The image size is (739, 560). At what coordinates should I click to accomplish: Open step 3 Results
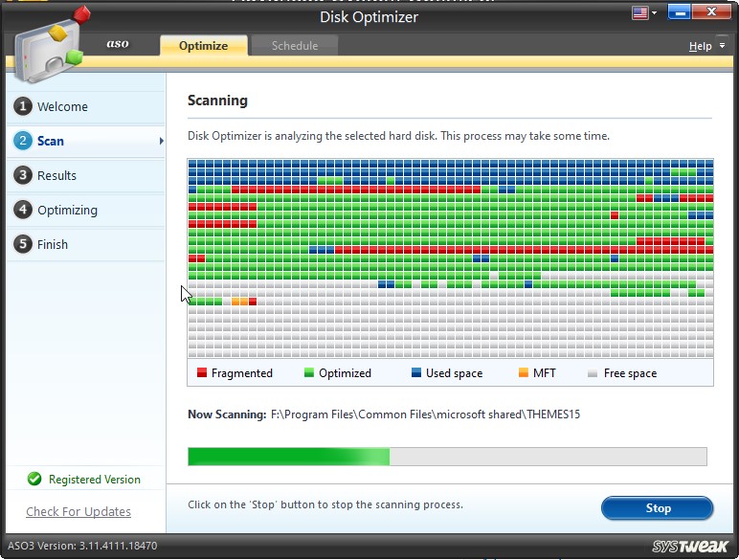(86, 175)
